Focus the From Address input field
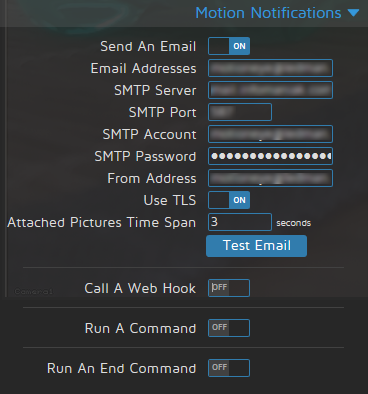The height and width of the screenshot is (394, 368). click(x=270, y=178)
